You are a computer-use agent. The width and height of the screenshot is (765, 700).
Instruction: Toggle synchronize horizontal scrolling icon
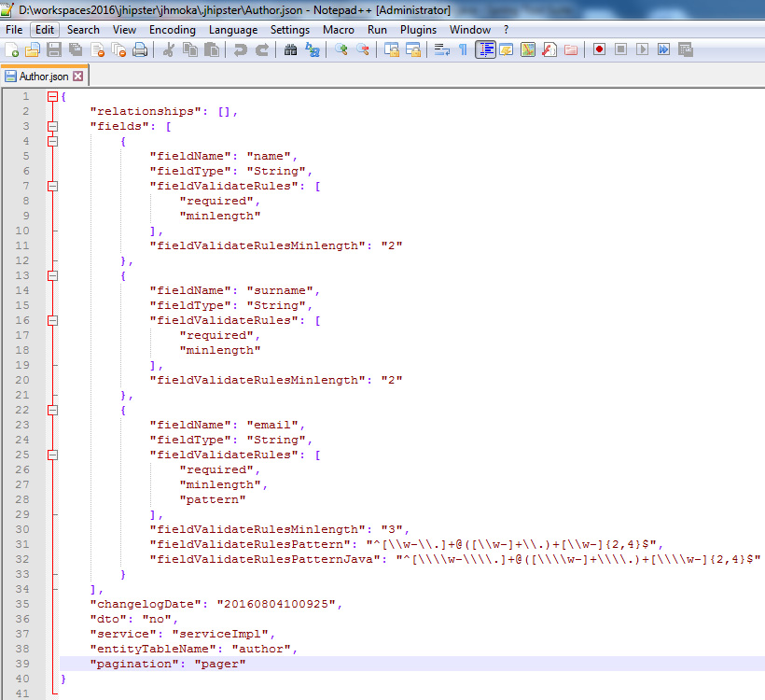coord(413,49)
